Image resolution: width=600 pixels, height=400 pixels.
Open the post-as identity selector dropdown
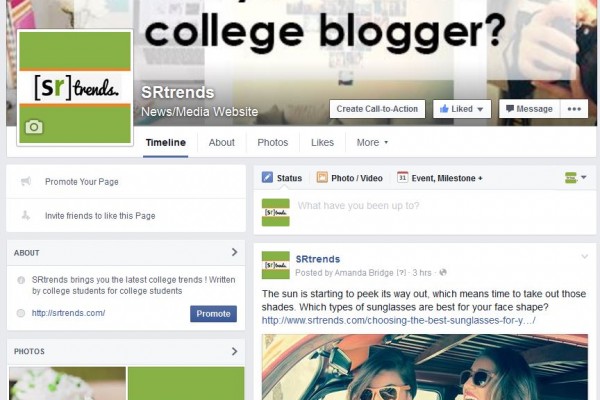575,178
